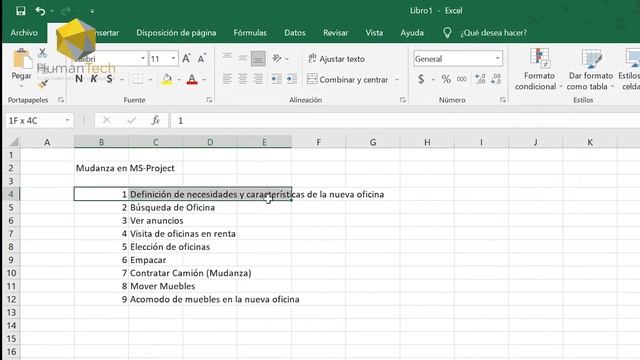Open the Fórmulas tab
Viewport: 640px width, 360px height.
point(250,33)
